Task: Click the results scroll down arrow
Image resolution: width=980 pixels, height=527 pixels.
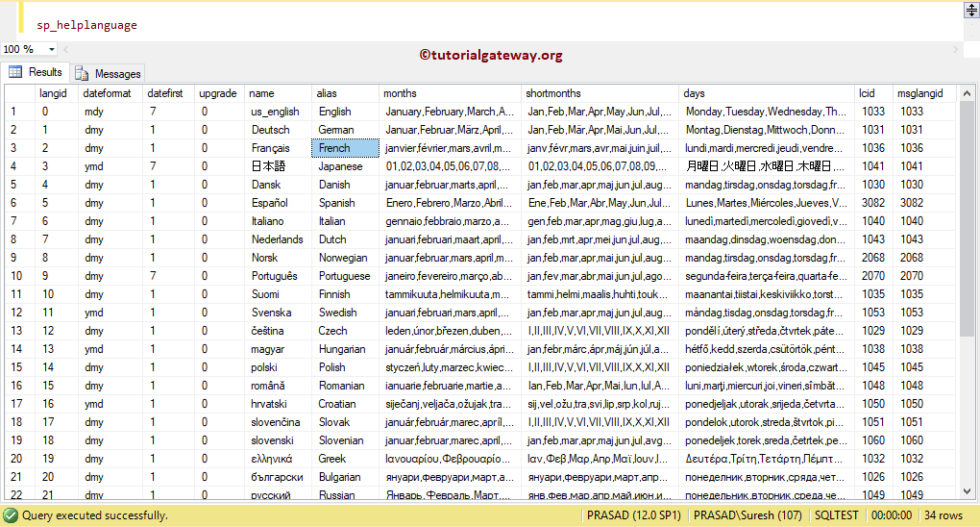Action: (967, 492)
